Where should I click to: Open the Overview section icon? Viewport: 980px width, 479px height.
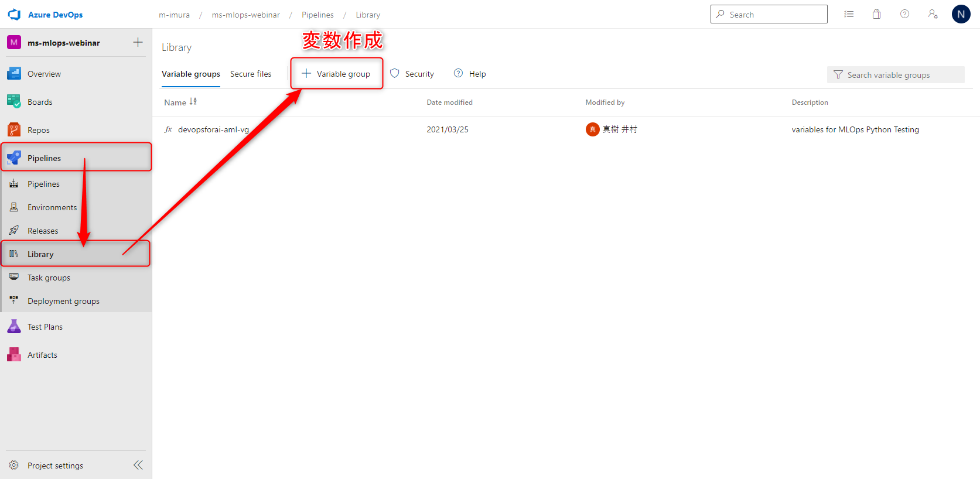14,74
